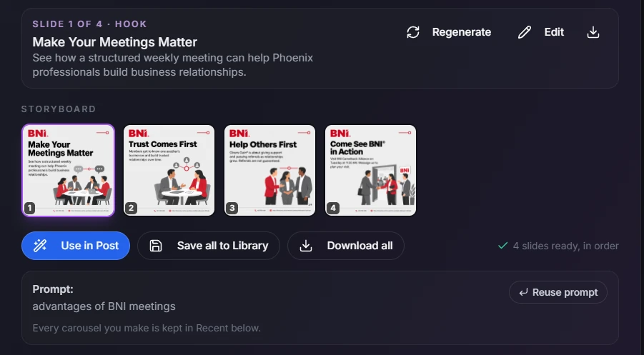Click the green checkmark beside 4 slides ready
644x355 pixels.
pyautogui.click(x=502, y=246)
